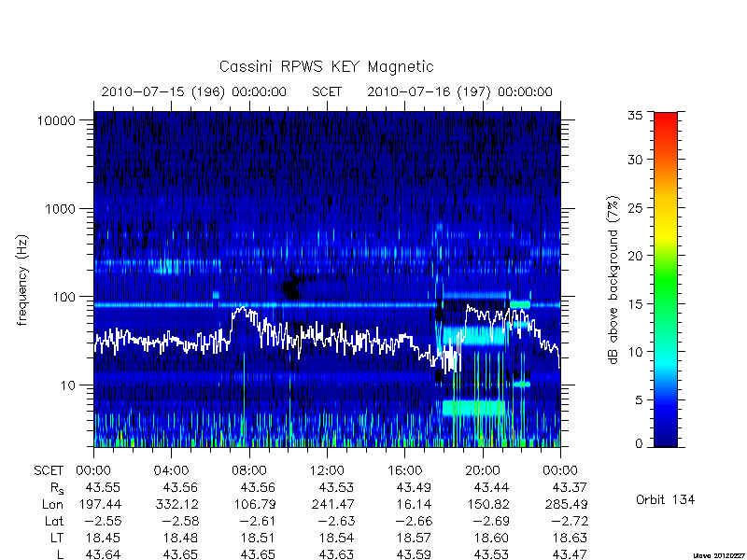747x560 pixels.
Task: Click the 'SCET' row label below plot
Action: [x=49, y=470]
